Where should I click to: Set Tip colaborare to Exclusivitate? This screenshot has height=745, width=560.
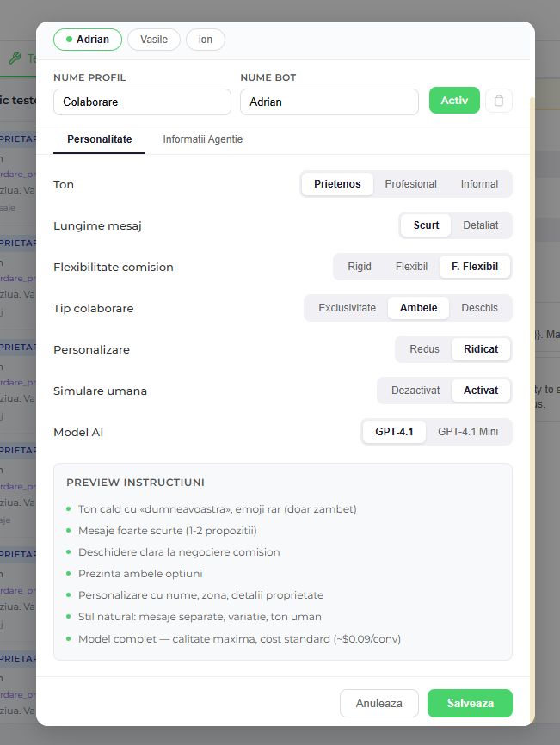(x=347, y=307)
